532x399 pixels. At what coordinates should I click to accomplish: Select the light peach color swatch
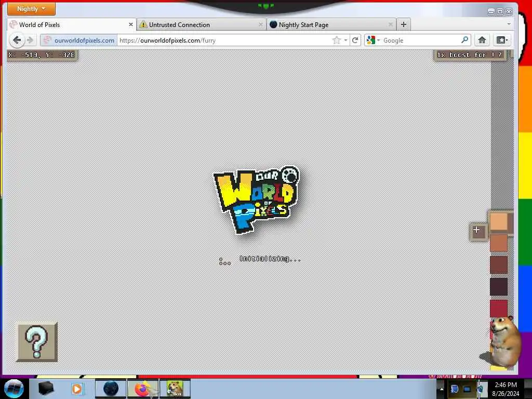point(498,221)
